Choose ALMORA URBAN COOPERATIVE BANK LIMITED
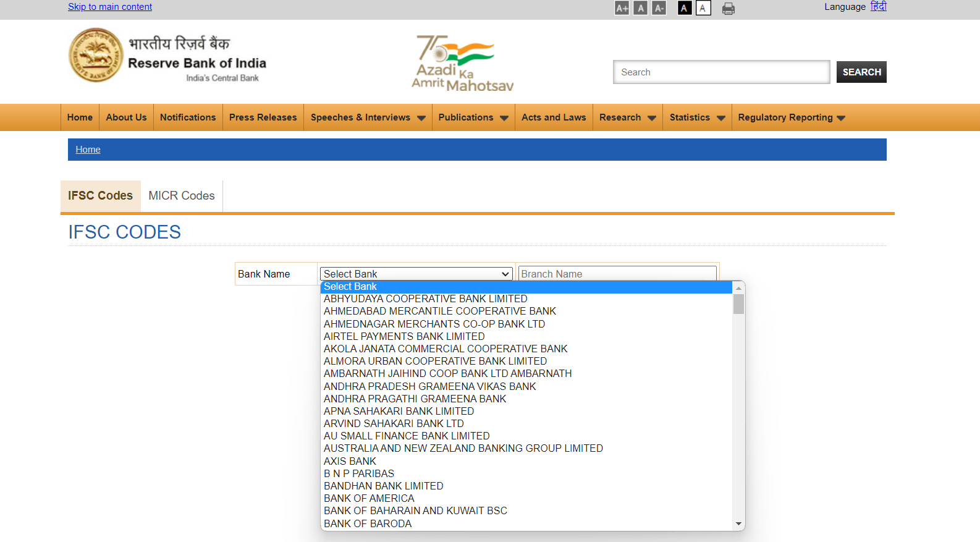This screenshot has width=980, height=542. pyautogui.click(x=526, y=361)
